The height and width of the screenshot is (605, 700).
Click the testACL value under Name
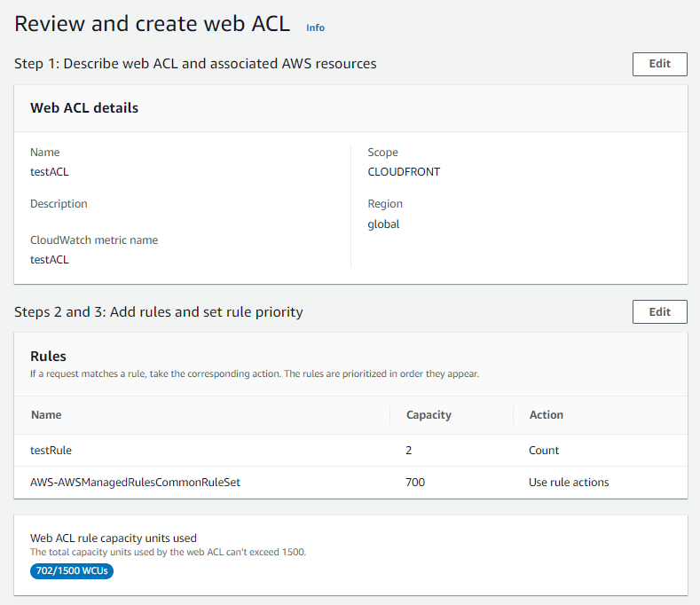pyautogui.click(x=49, y=172)
